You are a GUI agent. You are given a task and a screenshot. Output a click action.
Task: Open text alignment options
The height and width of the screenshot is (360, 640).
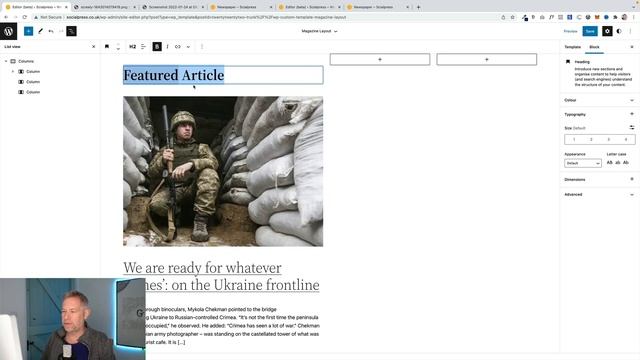pyautogui.click(x=143, y=47)
